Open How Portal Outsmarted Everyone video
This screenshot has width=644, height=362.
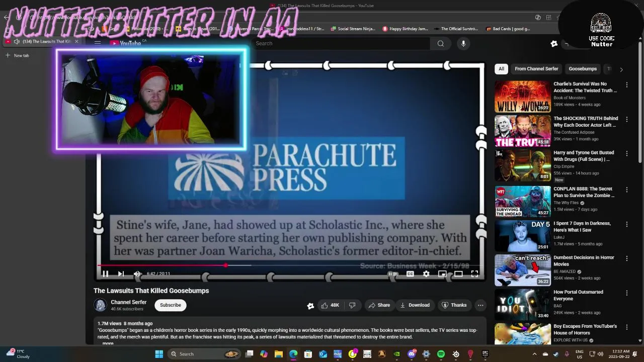tap(578, 295)
